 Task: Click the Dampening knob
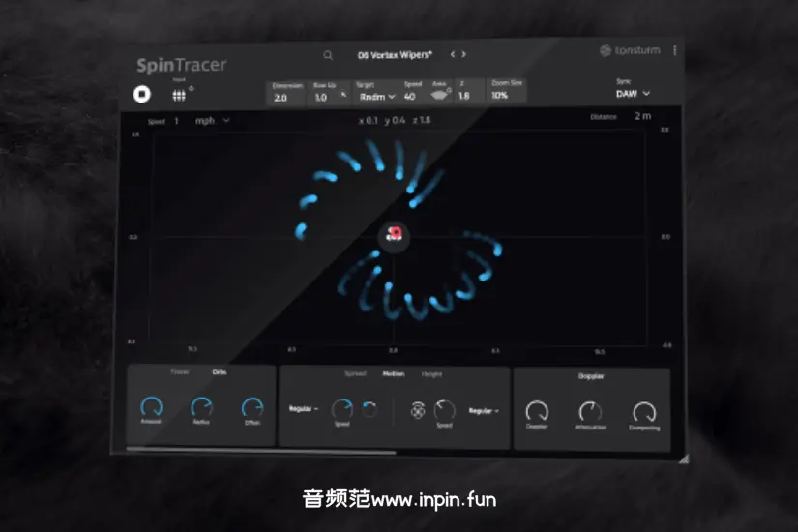tap(644, 413)
